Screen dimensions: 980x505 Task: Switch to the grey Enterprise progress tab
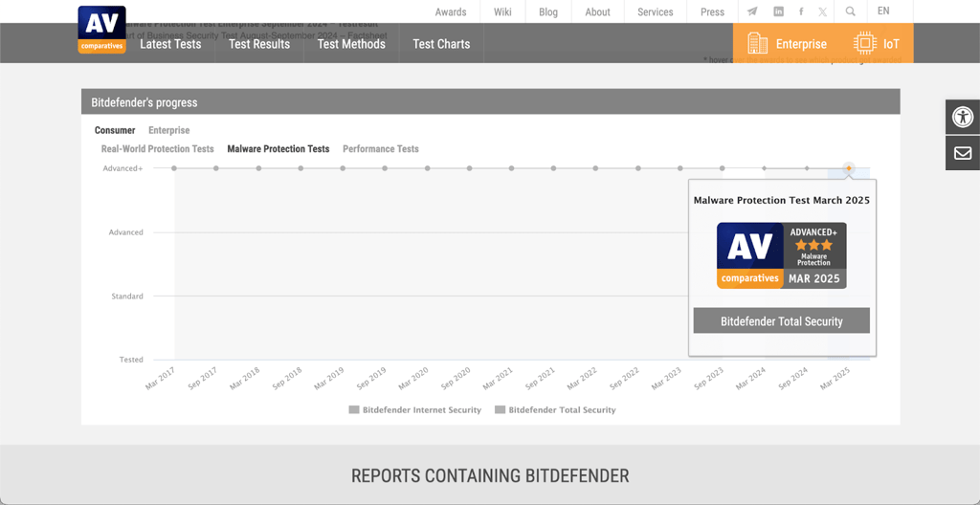[x=168, y=131]
